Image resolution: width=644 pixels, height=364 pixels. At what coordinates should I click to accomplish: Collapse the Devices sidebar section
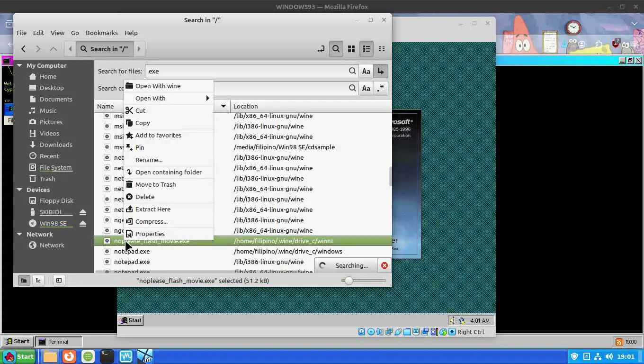(19, 190)
